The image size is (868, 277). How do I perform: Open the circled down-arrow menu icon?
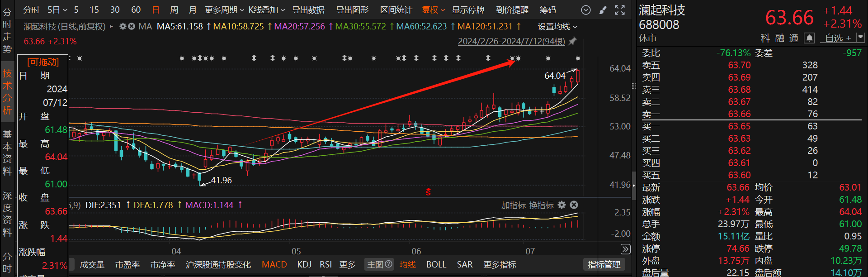click(585, 10)
